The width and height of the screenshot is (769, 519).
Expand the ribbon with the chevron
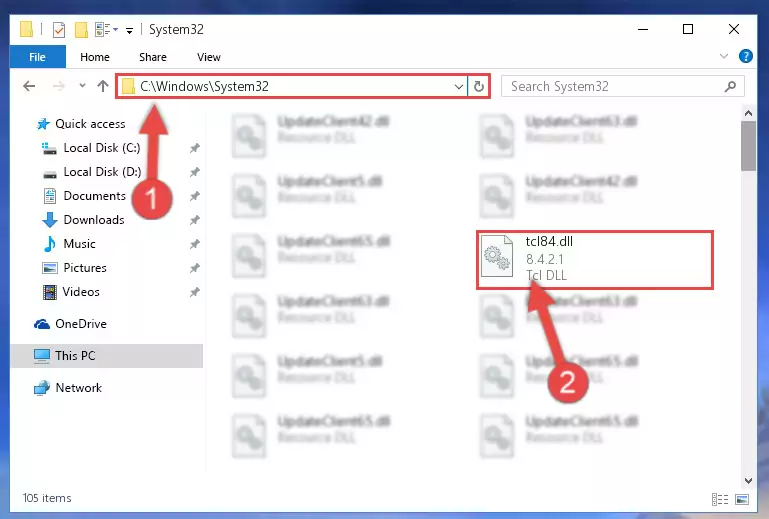coord(723,56)
